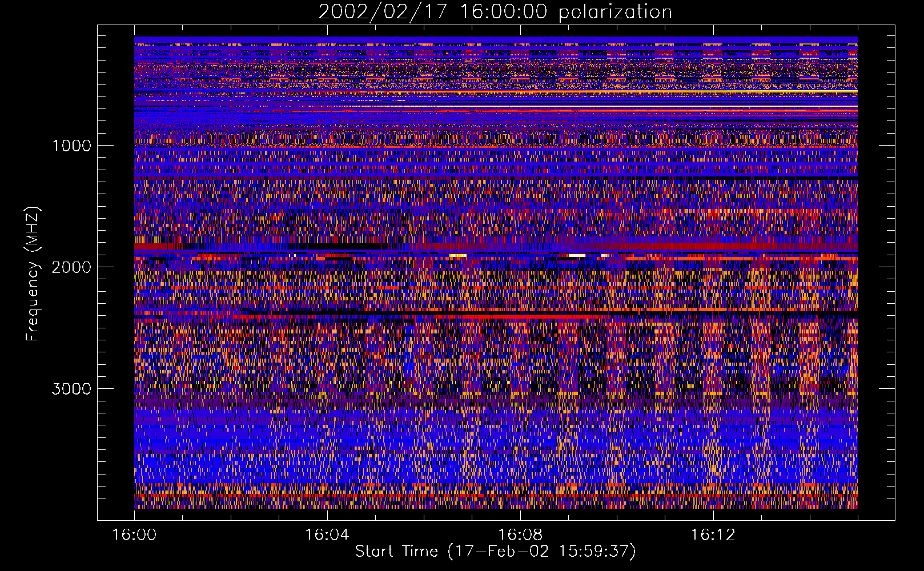Click the 2000 frequency tick label
Image resolution: width=924 pixels, height=571 pixels.
pos(71,267)
